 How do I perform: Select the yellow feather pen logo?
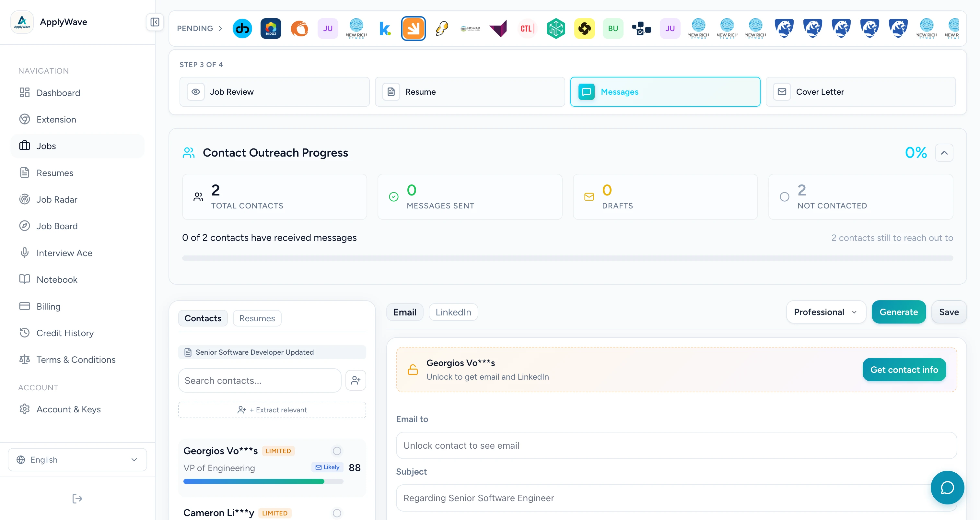(x=442, y=29)
